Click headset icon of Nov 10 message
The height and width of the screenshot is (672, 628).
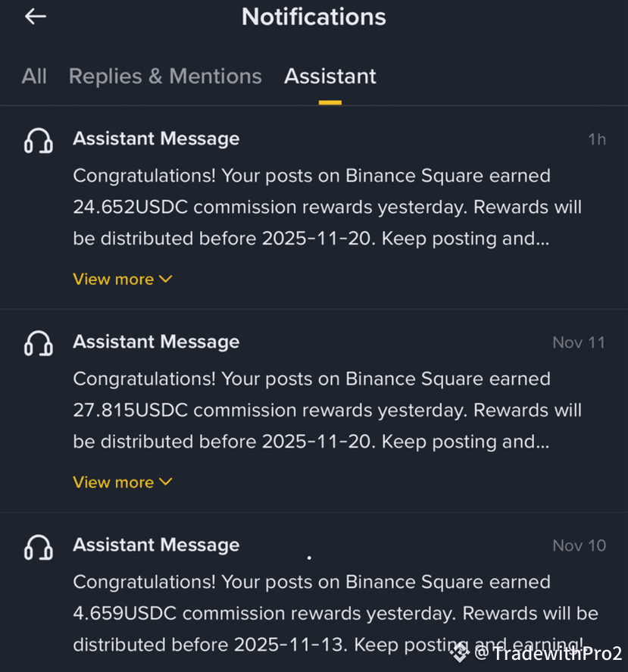[x=39, y=546]
